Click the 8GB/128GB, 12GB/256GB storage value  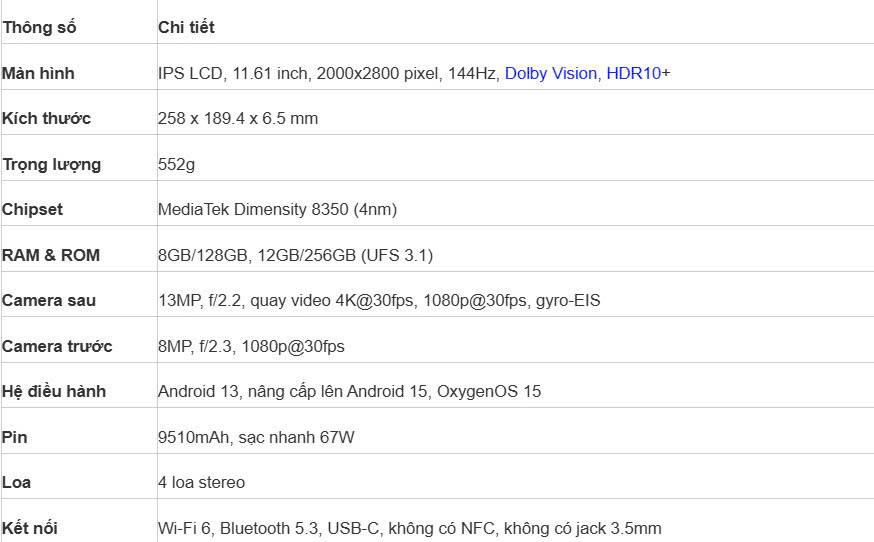point(295,255)
